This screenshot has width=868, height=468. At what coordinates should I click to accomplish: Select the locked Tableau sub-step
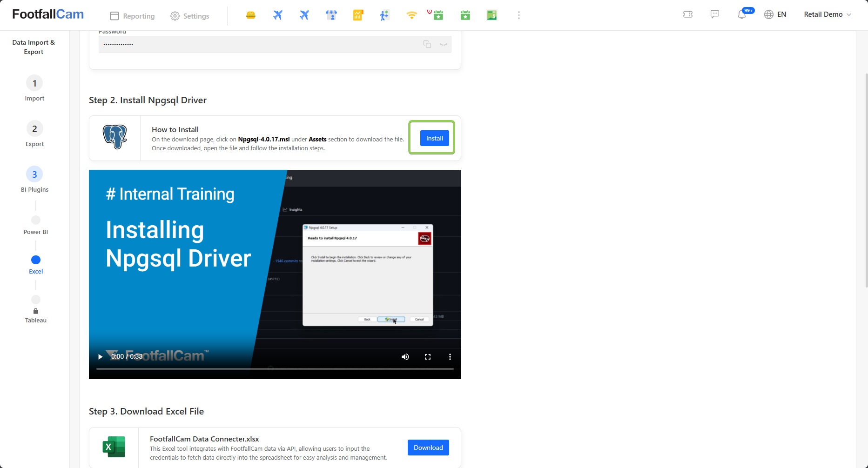pyautogui.click(x=36, y=309)
